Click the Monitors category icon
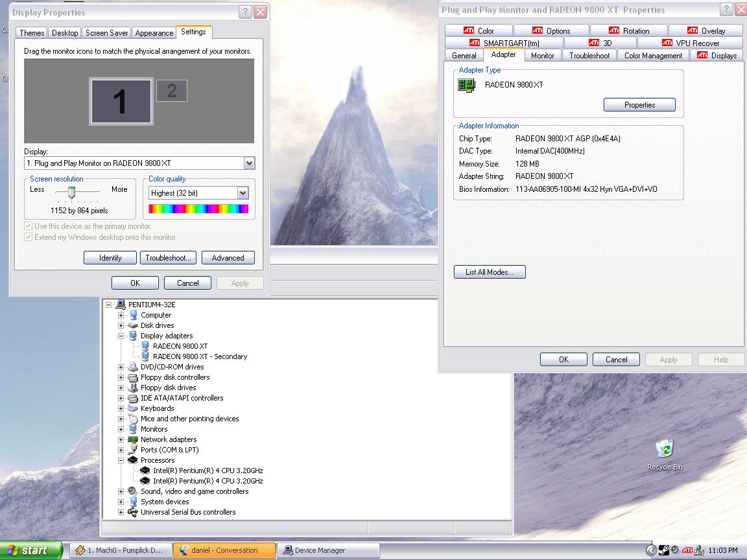Viewport: 747px width, 560px height. (133, 429)
